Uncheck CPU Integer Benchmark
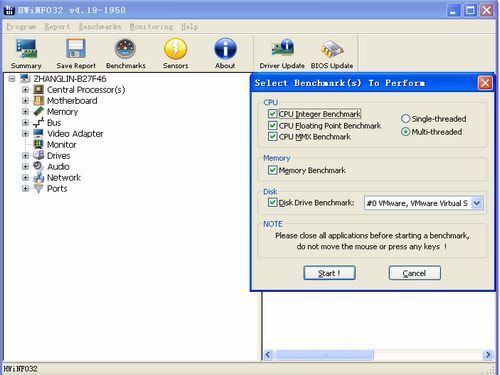 point(273,114)
